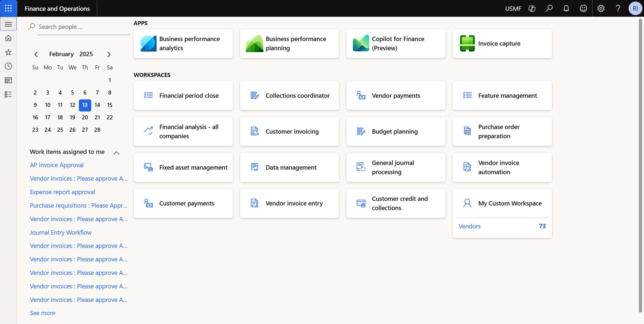
Task: Expand the navigation pane hamburger button
Action: (8, 24)
